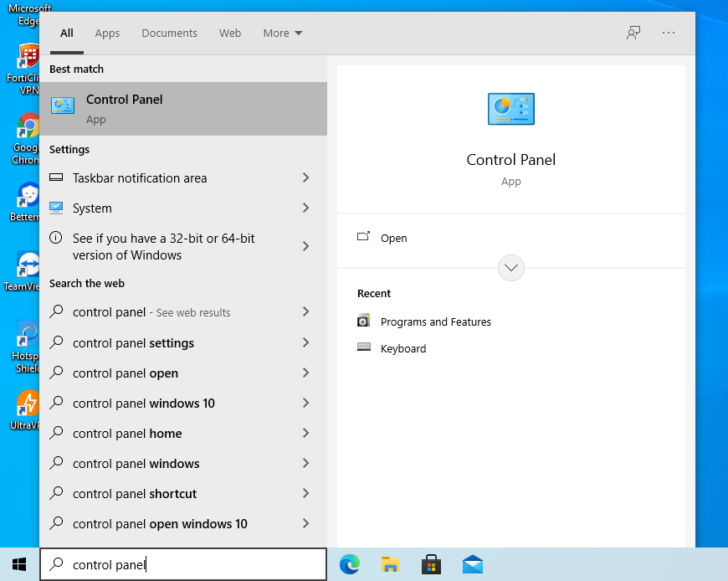The height and width of the screenshot is (581, 728).
Task: Select control panel shortcut suggestion
Action: (x=183, y=493)
